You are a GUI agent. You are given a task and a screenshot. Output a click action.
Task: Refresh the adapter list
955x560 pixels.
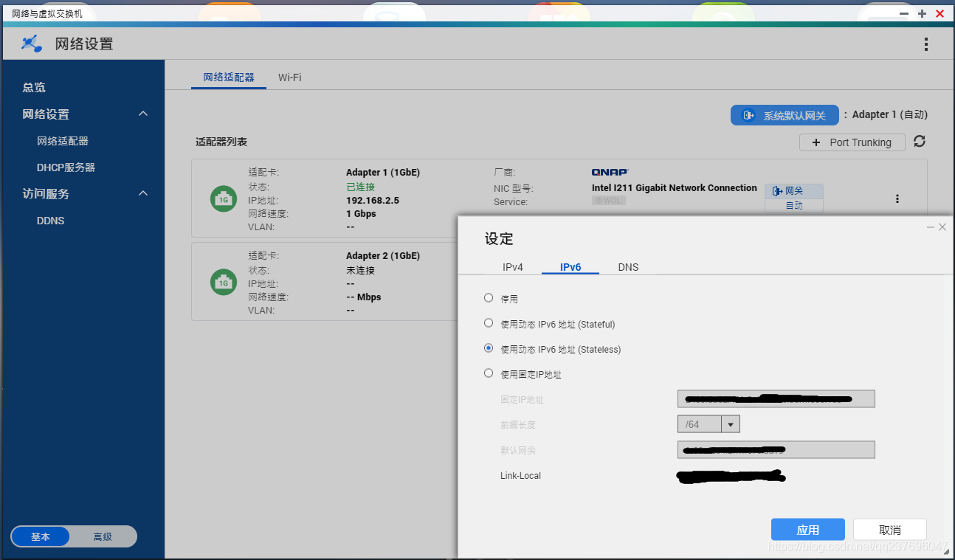coord(920,141)
